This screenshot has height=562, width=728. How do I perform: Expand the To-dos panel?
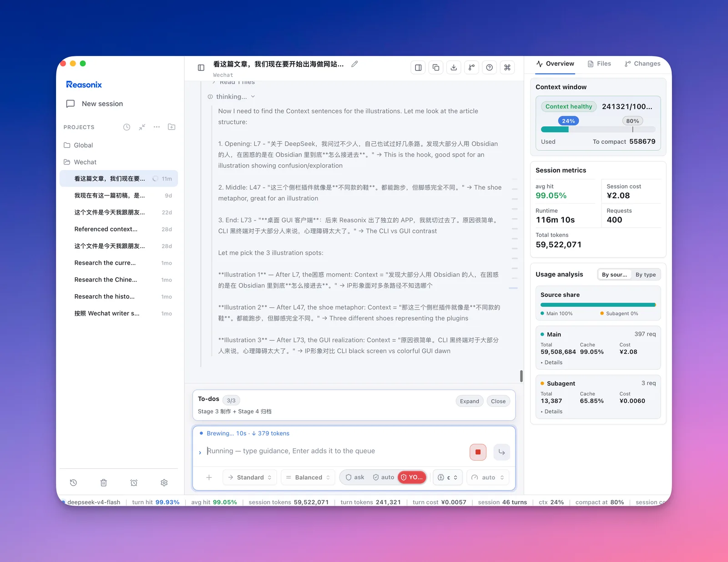469,401
